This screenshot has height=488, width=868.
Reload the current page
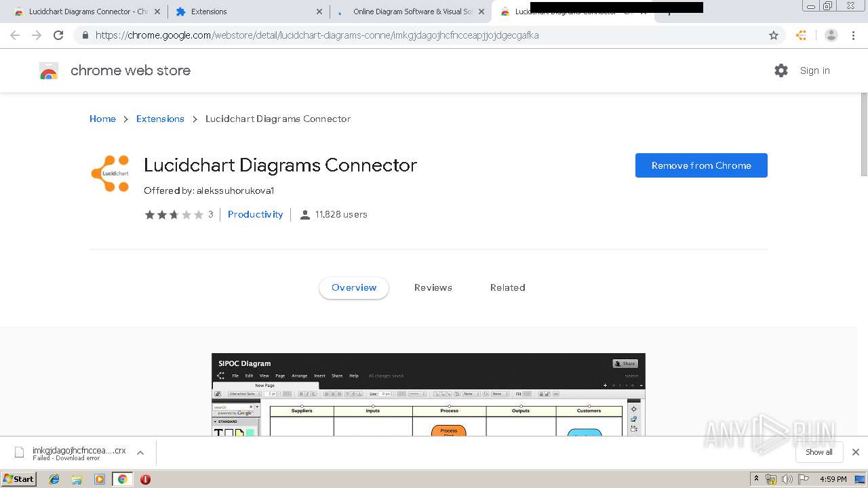(x=58, y=35)
